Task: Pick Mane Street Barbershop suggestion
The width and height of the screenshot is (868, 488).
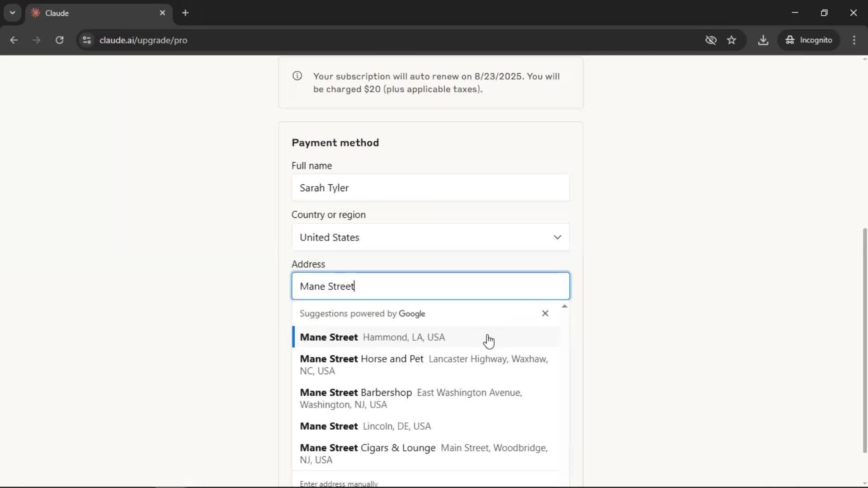Action: pyautogui.click(x=426, y=399)
